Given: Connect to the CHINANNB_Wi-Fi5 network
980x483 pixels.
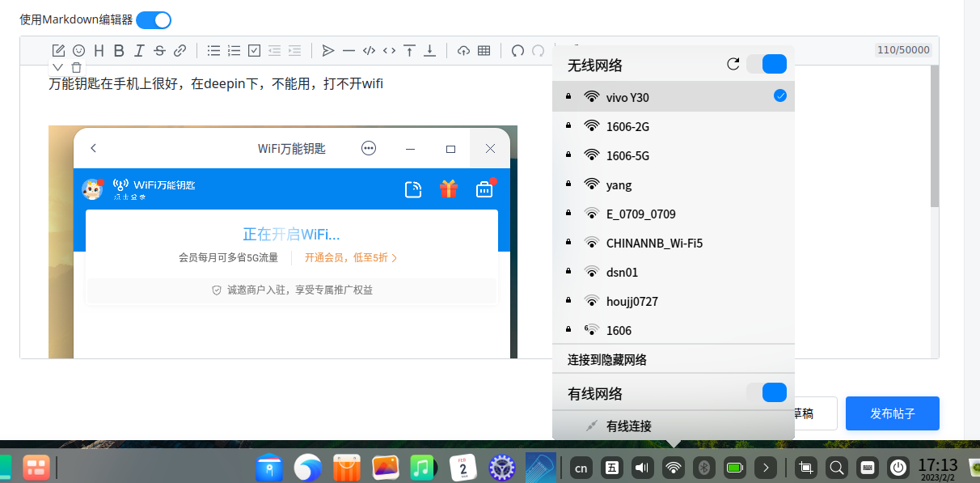Looking at the screenshot, I should [x=674, y=243].
